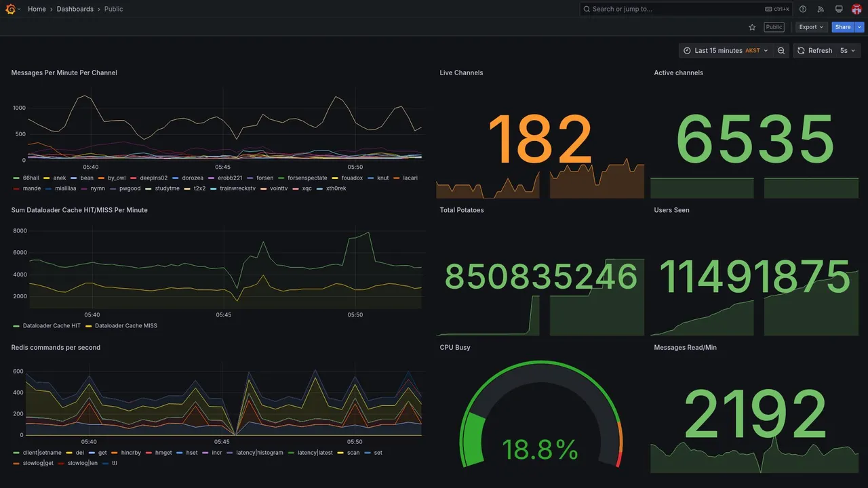Go to Home in the breadcrumb
868x488 pixels.
37,9
